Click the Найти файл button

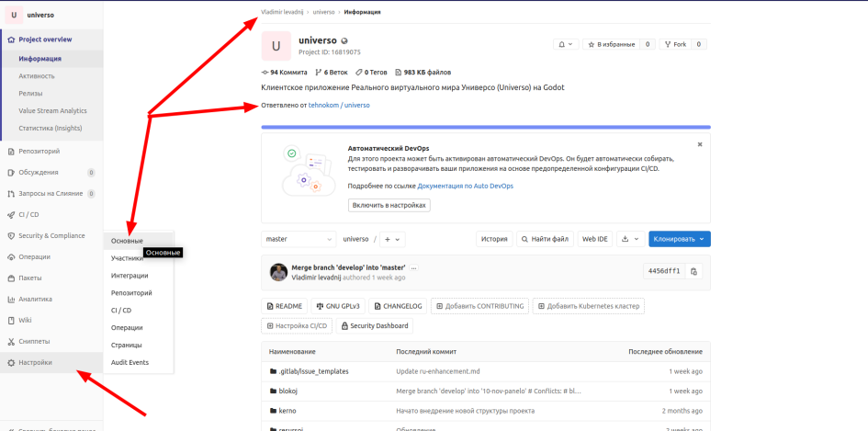(x=546, y=239)
